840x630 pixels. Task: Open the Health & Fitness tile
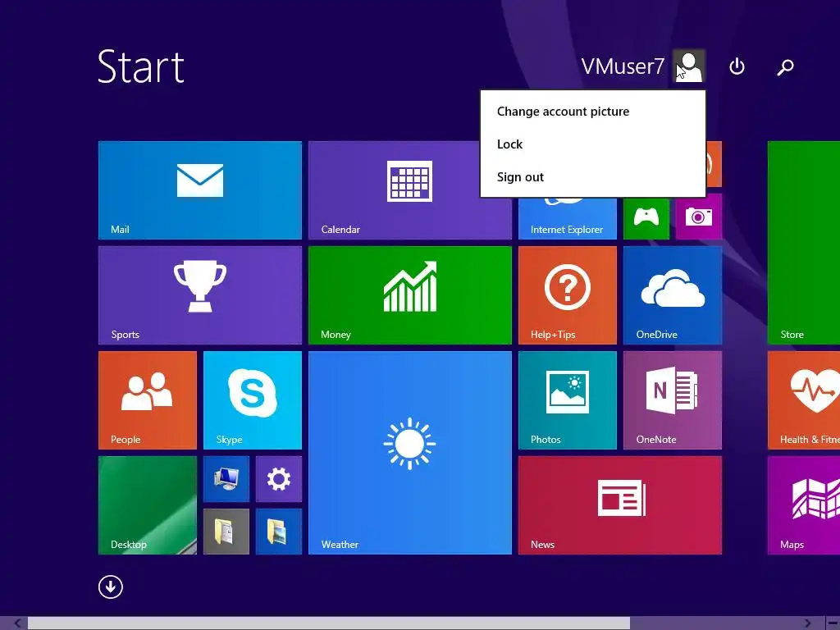804,400
